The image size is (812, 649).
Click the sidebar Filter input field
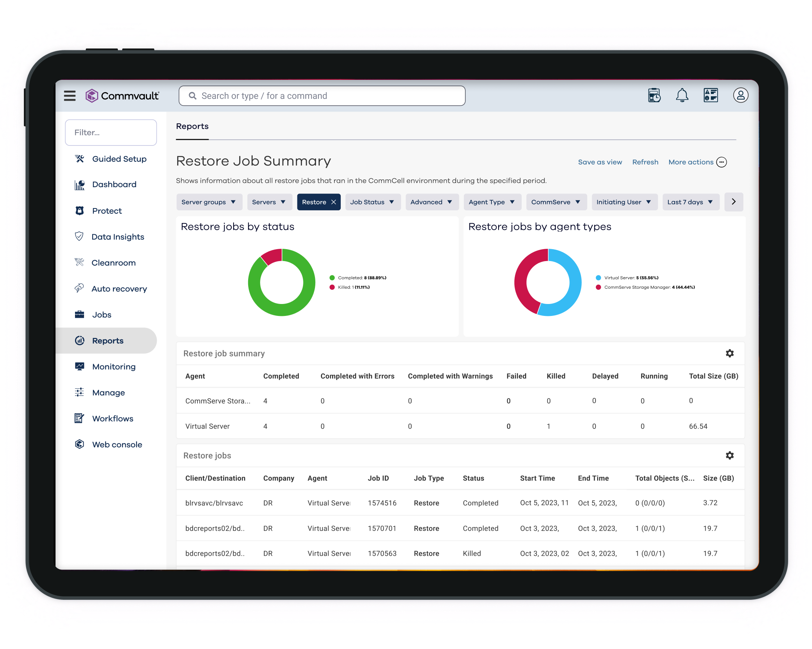pos(111,132)
